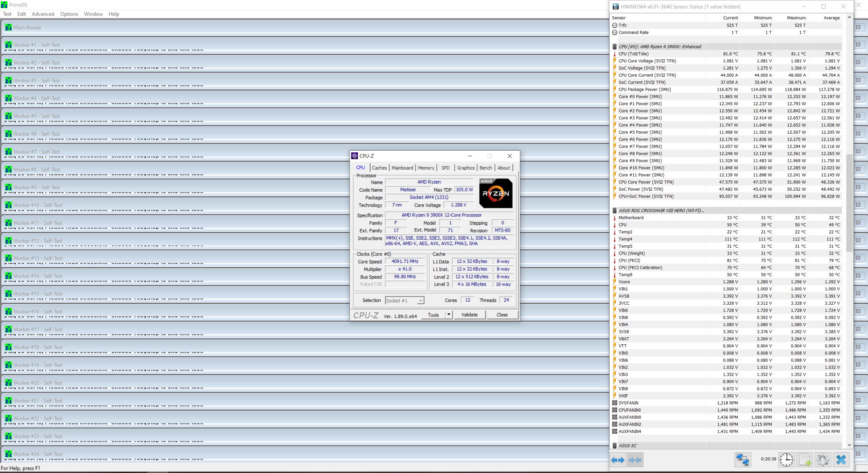The width and height of the screenshot is (868, 473).
Task: Click the Maximum column header
Action: point(791,18)
